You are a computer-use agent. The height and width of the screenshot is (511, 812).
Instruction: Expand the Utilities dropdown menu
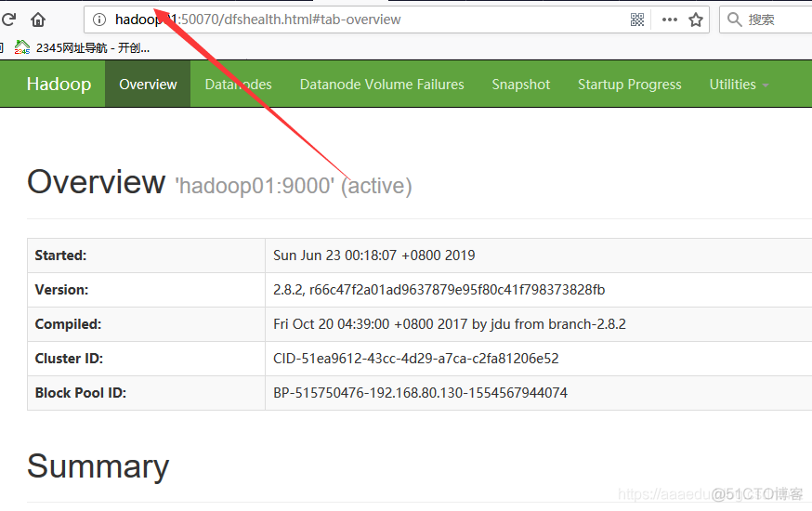(739, 85)
